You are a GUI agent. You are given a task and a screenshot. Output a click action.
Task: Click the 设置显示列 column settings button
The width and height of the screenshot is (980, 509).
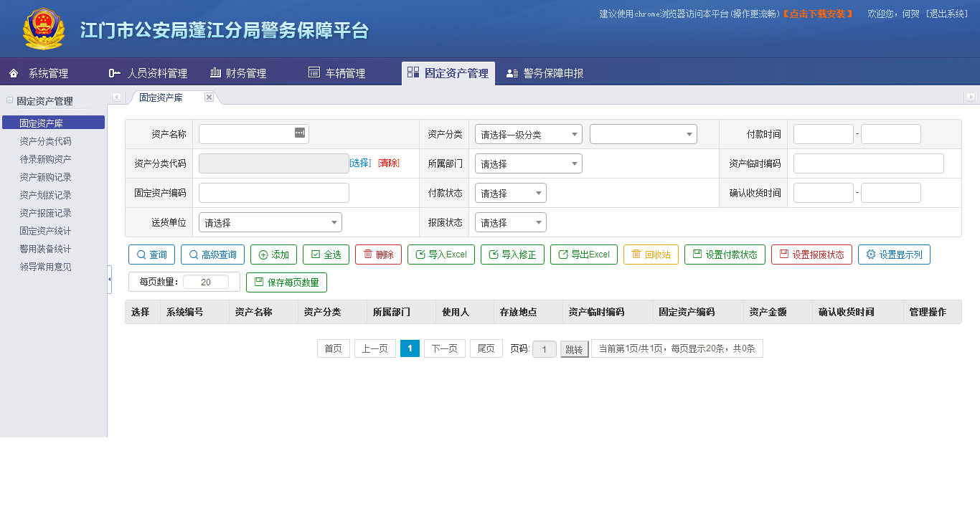point(894,255)
